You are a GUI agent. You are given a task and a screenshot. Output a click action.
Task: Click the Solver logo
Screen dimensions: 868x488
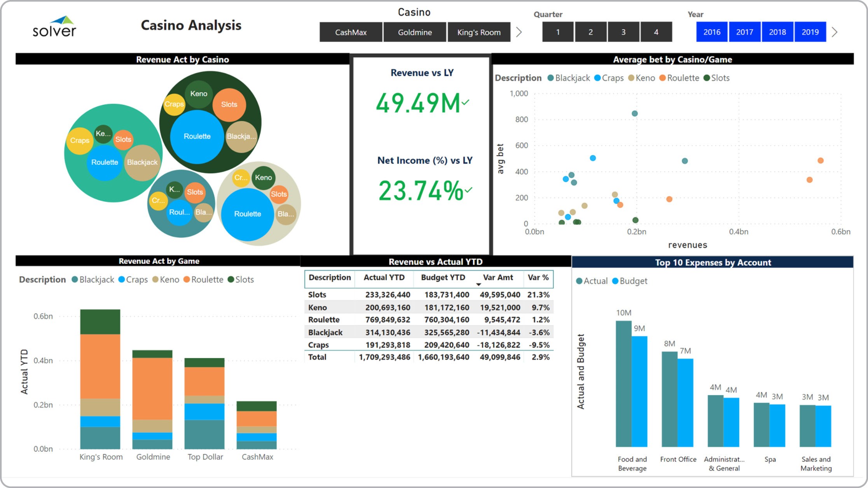(x=54, y=27)
